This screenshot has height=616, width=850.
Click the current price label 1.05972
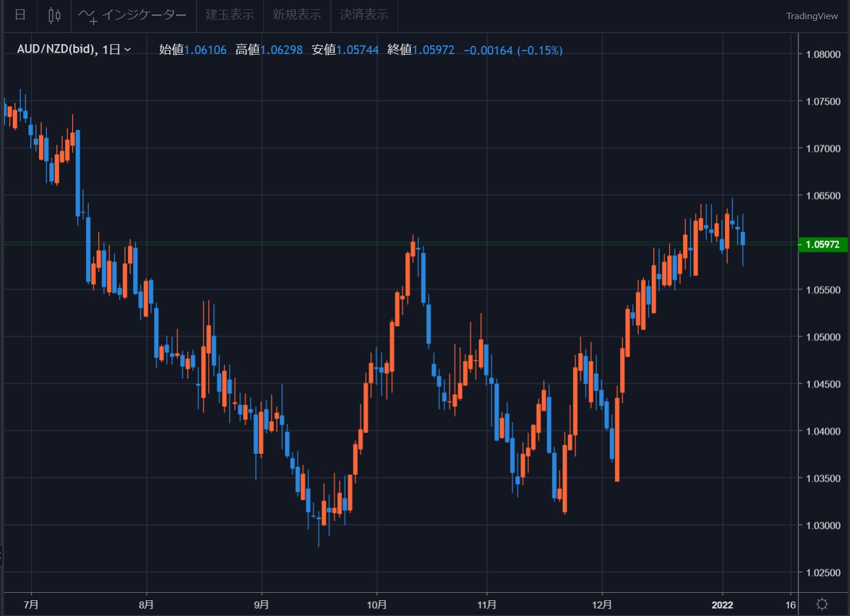[823, 245]
